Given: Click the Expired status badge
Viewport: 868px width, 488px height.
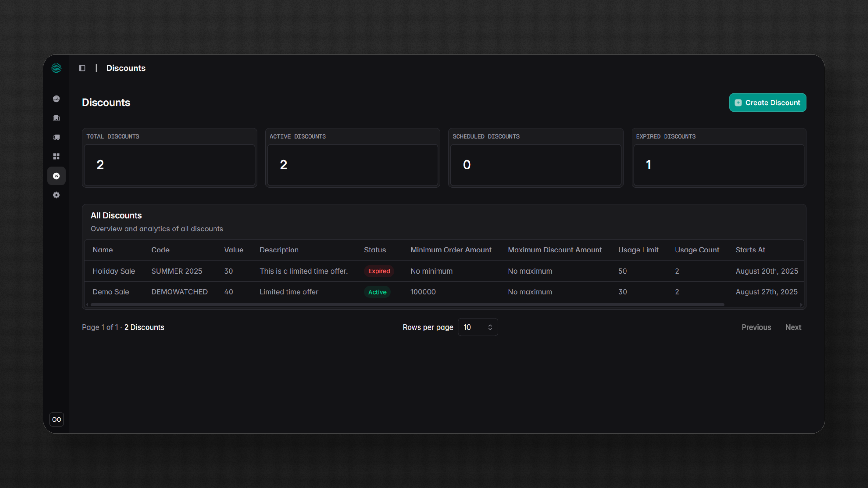Looking at the screenshot, I should 379,271.
